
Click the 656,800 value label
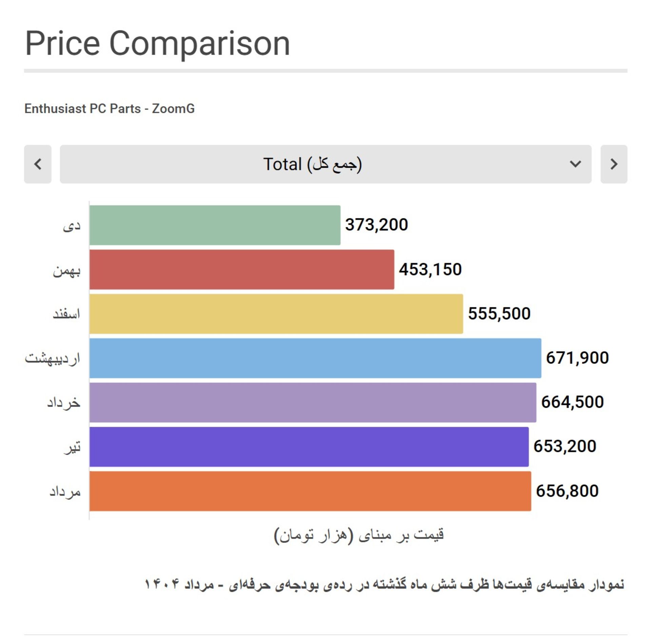coord(567,491)
